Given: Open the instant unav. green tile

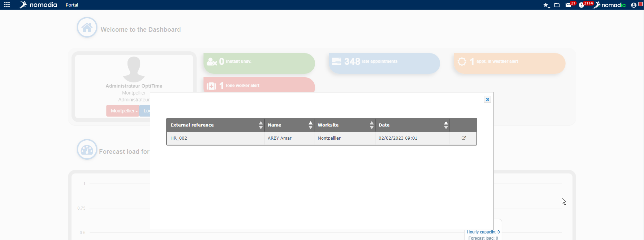Looking at the screenshot, I should [259, 63].
